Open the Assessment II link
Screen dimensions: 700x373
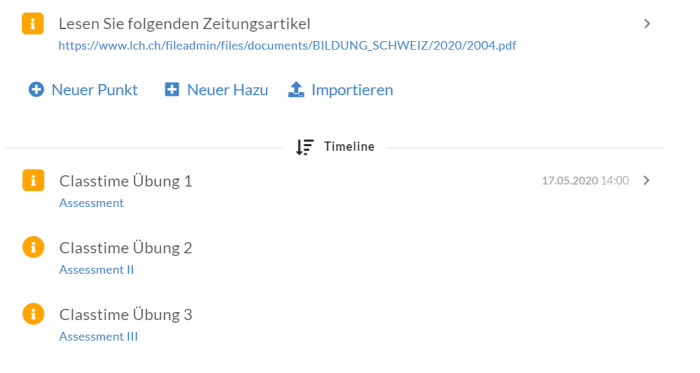[96, 270]
